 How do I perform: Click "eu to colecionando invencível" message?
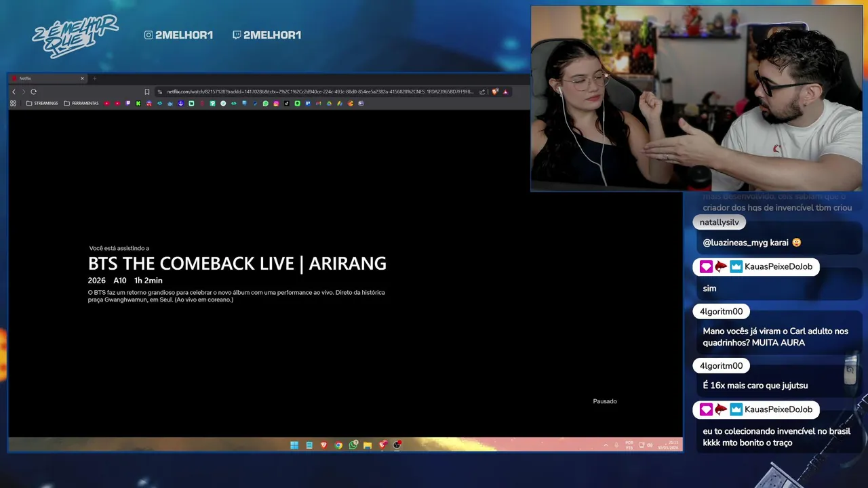tap(776, 437)
